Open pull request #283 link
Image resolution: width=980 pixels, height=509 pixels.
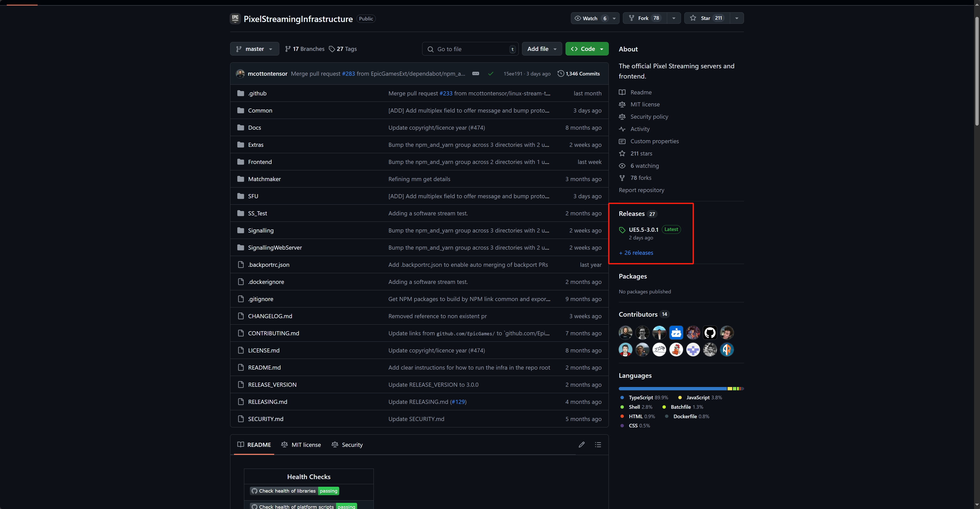pyautogui.click(x=348, y=74)
